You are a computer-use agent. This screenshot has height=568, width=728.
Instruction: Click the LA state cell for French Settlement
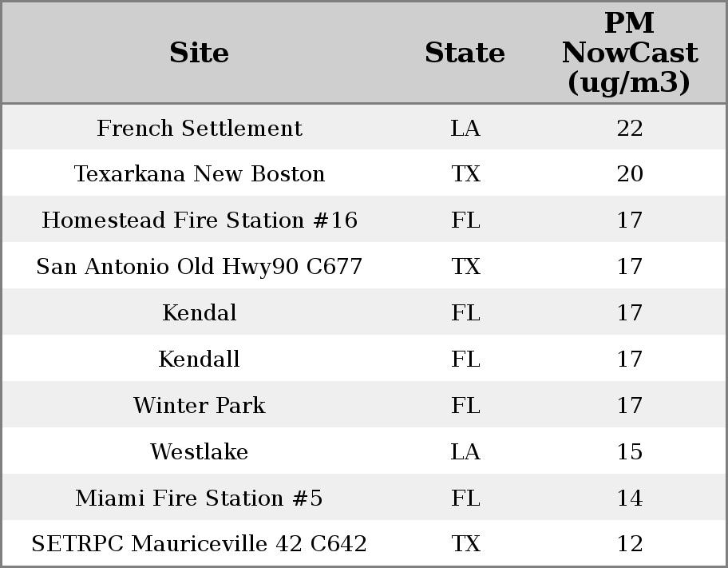(465, 129)
